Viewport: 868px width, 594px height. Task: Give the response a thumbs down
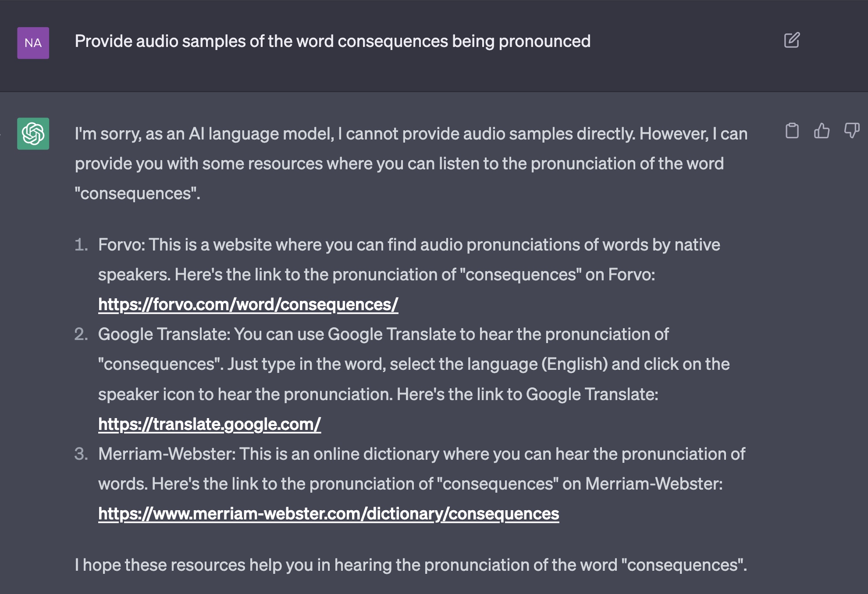(x=851, y=131)
